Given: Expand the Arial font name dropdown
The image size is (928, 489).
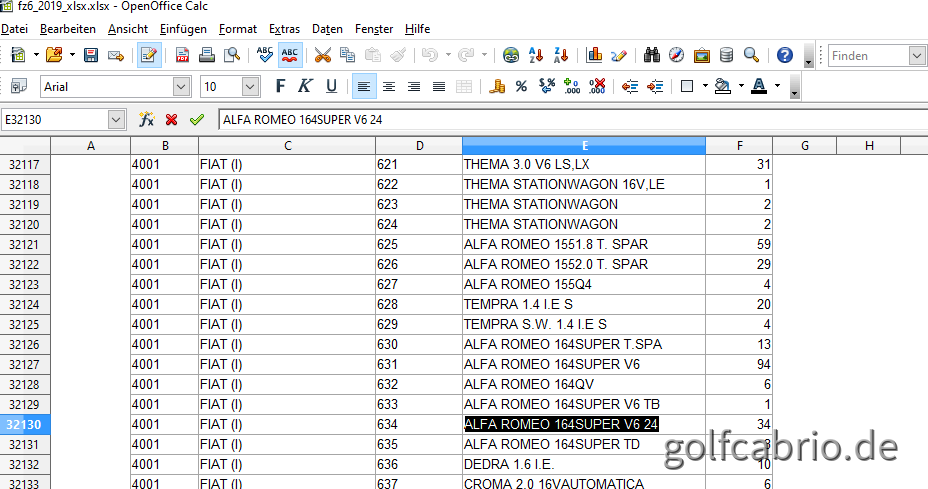Looking at the screenshot, I should 181,87.
